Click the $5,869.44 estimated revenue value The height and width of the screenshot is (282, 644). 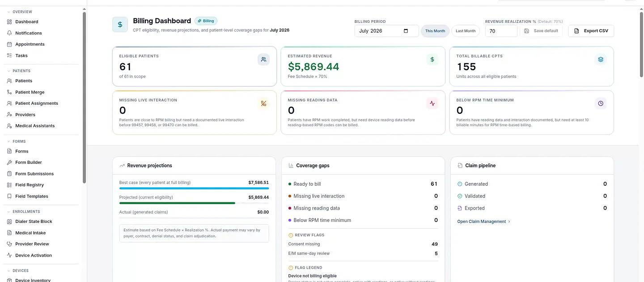[314, 67]
